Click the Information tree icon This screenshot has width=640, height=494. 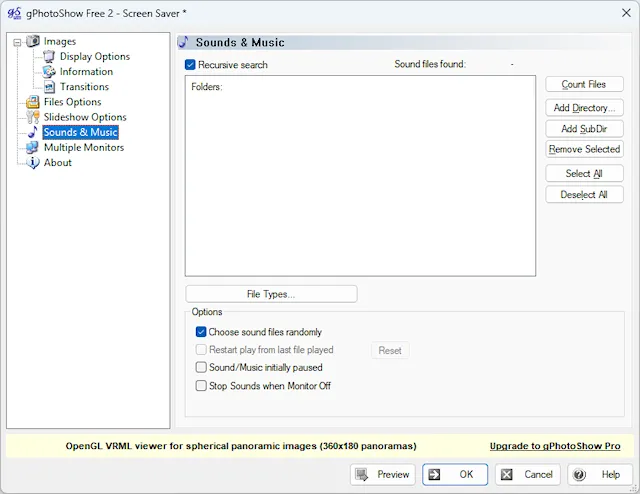pos(49,71)
